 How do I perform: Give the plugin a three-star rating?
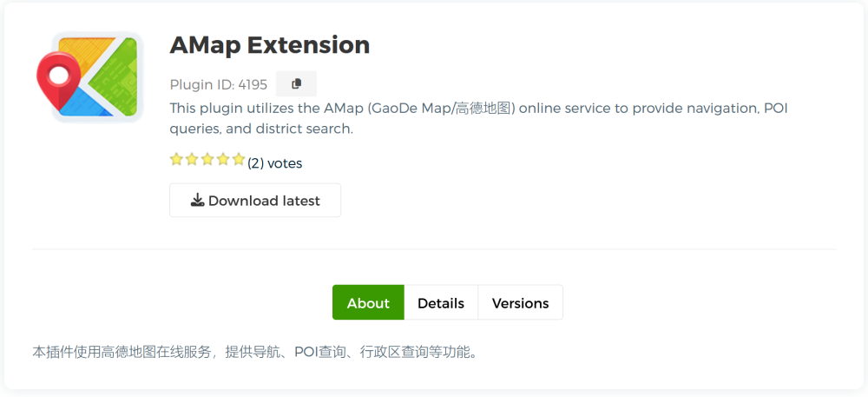[x=207, y=159]
